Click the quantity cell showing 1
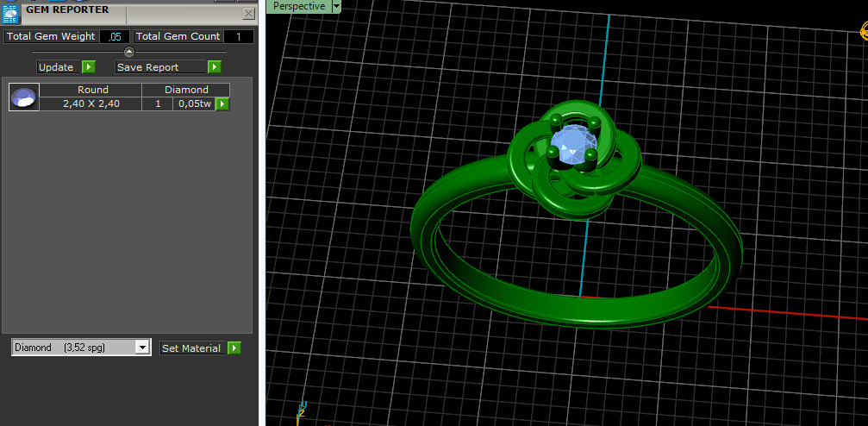This screenshot has width=868, height=426. (x=158, y=103)
